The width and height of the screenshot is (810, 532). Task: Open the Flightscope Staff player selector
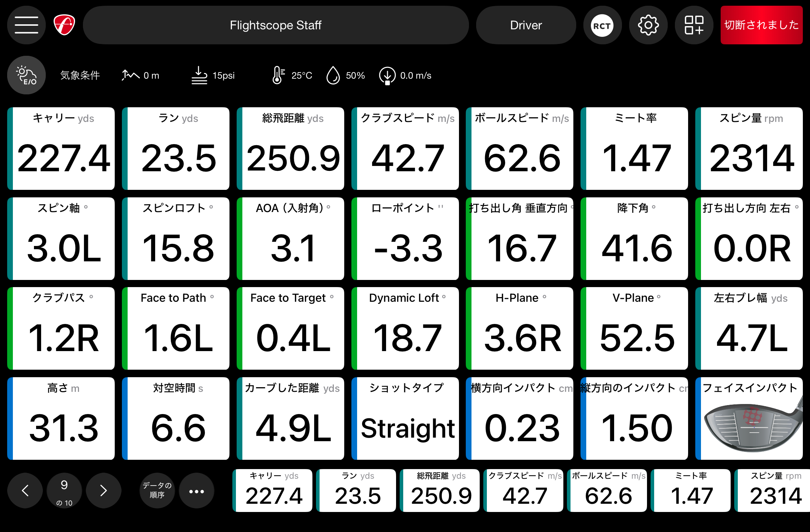(x=276, y=25)
